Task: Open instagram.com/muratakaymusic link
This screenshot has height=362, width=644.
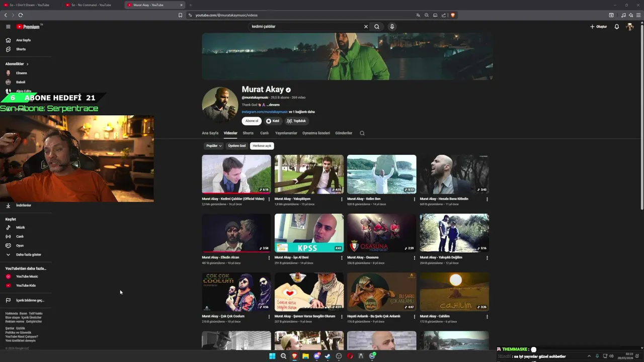Action: [x=265, y=112]
